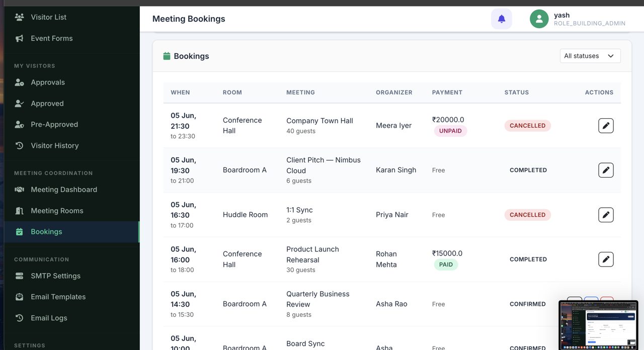This screenshot has height=350, width=644.
Task: Click the Meeting Bookings page title
Action: (x=189, y=19)
